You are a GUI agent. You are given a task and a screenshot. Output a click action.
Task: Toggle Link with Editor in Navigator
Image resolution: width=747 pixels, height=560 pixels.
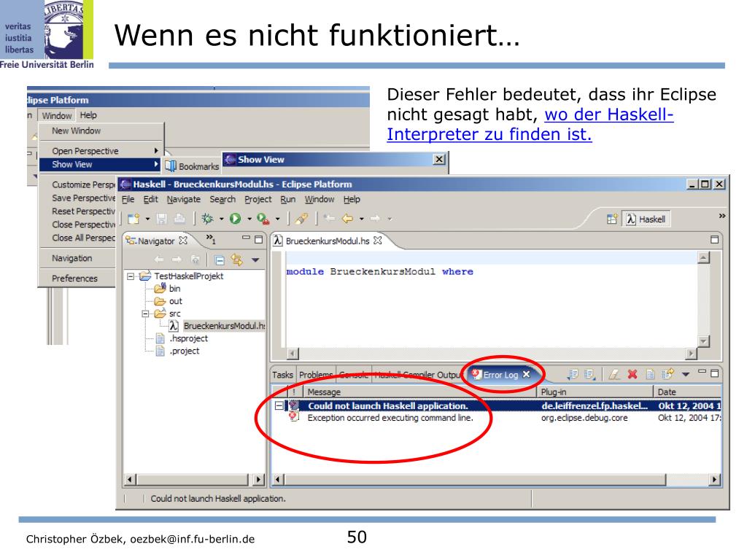click(237, 260)
